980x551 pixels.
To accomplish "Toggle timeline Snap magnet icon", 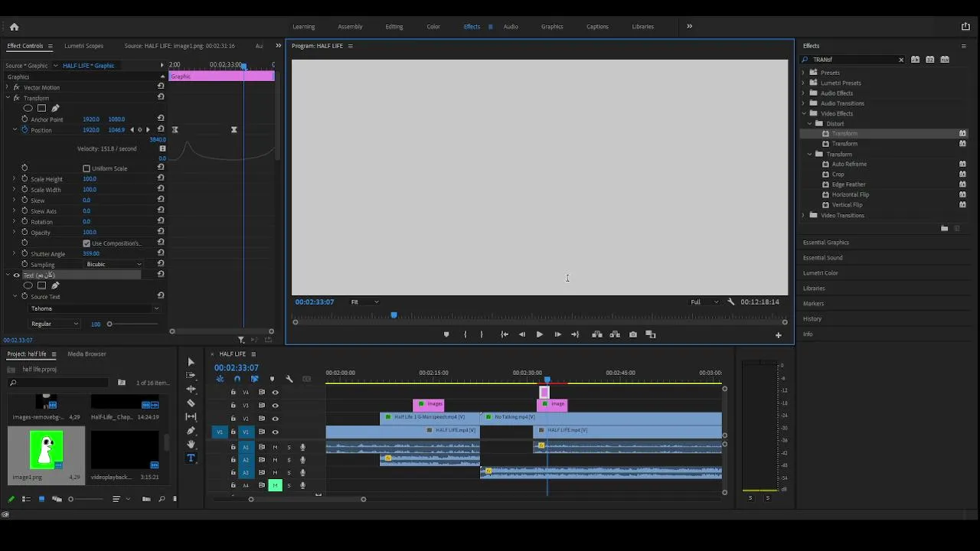I will click(x=237, y=379).
